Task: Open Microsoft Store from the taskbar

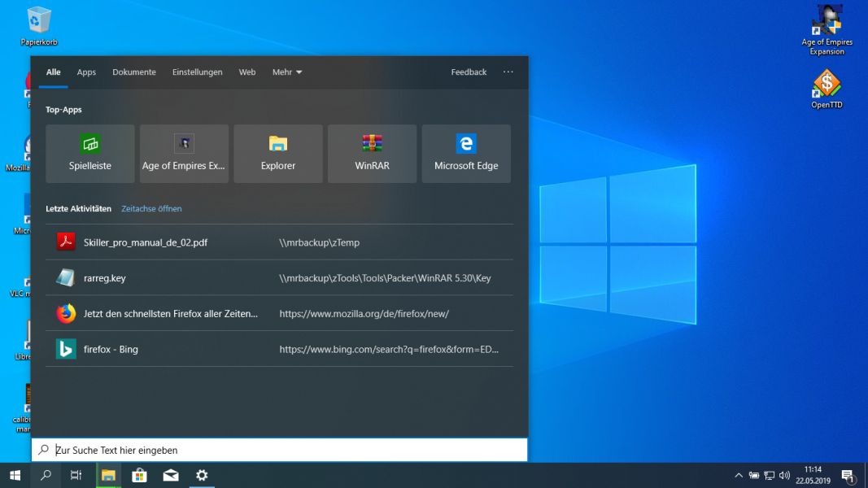Action: (139, 475)
